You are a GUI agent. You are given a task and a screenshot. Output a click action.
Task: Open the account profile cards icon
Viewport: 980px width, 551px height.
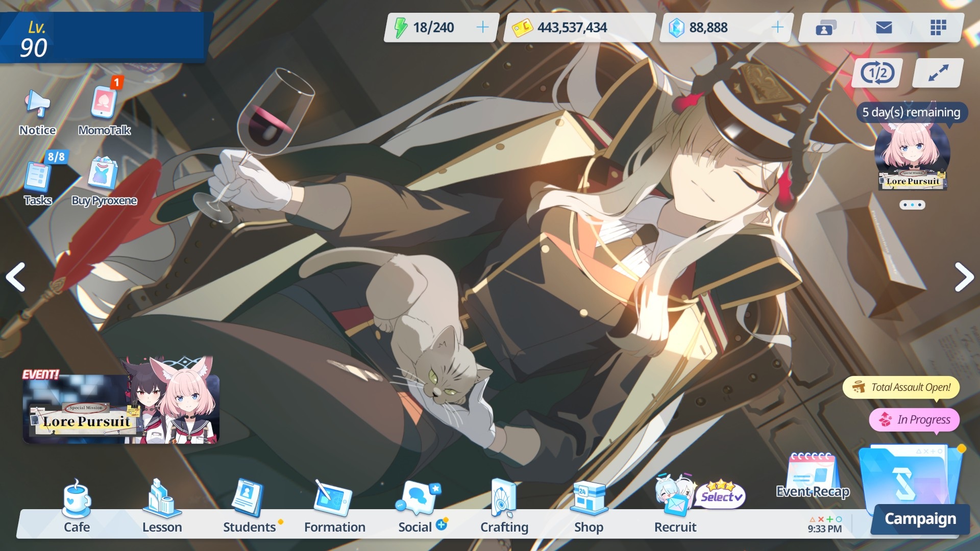(826, 28)
